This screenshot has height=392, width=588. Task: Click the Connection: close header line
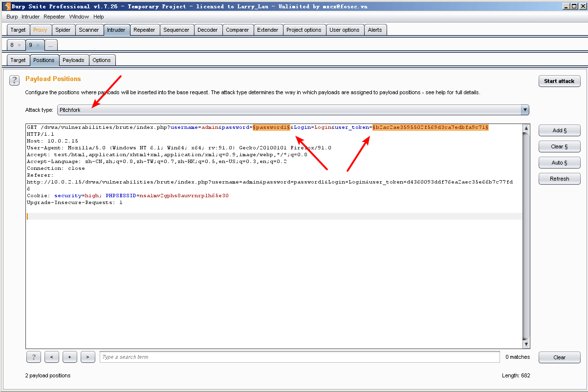tap(56, 168)
